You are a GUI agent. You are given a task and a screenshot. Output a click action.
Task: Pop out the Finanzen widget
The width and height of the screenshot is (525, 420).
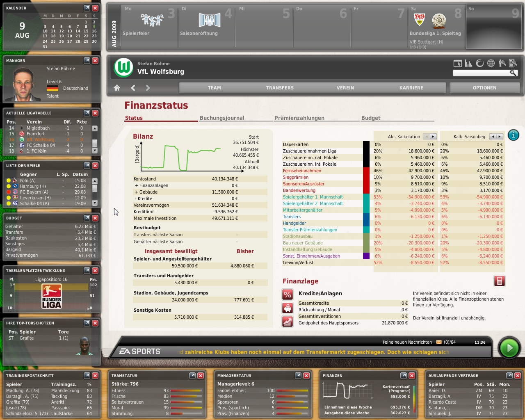coord(404,376)
